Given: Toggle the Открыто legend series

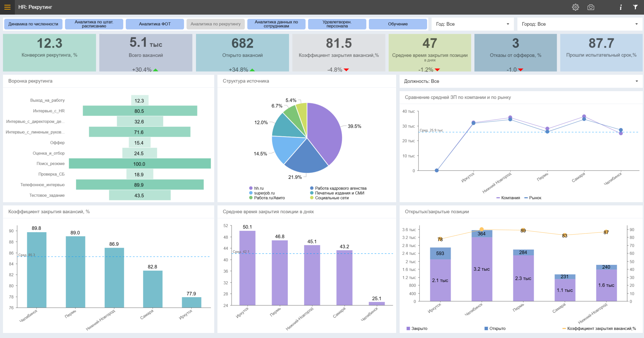Looking at the screenshot, I should pyautogui.click(x=497, y=328).
